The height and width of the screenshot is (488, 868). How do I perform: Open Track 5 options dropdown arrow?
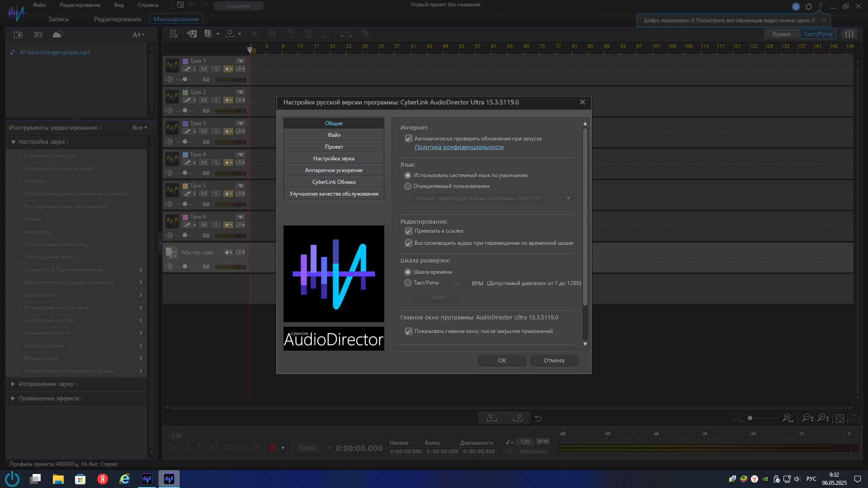click(241, 186)
